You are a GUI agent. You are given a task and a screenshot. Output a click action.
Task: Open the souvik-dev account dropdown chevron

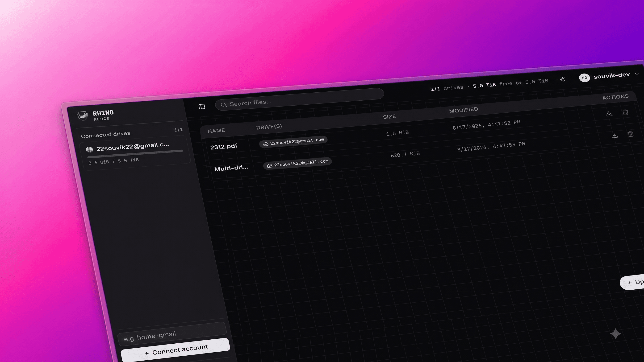click(637, 74)
